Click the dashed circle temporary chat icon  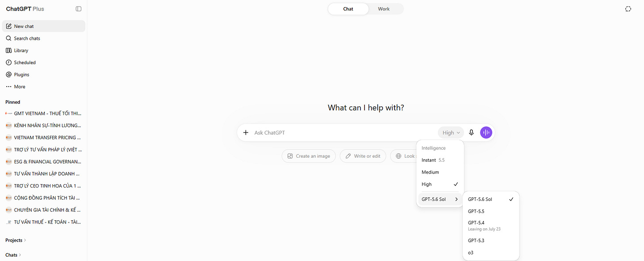[628, 9]
